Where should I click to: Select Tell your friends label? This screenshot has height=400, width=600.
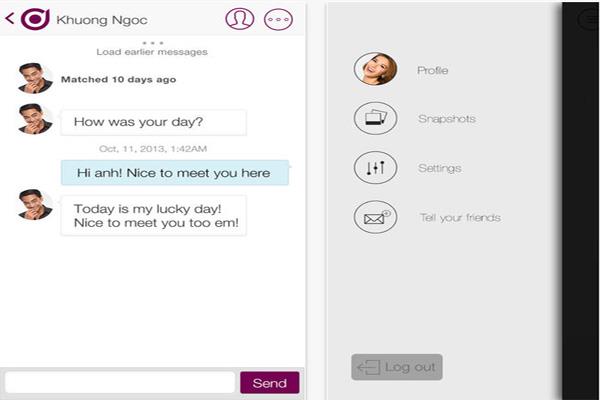tap(460, 217)
